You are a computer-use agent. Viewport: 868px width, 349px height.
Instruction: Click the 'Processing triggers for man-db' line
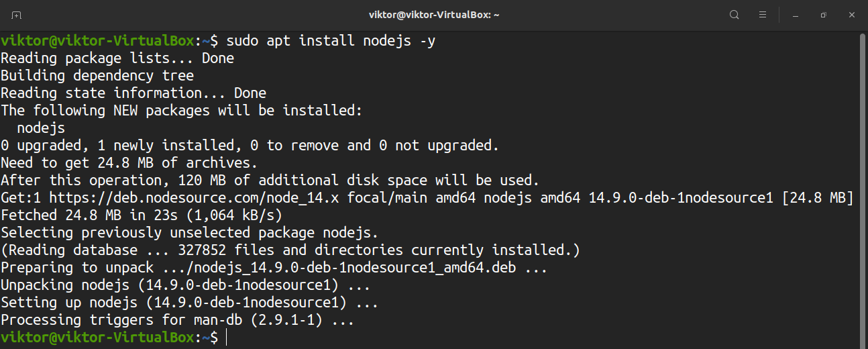[177, 320]
